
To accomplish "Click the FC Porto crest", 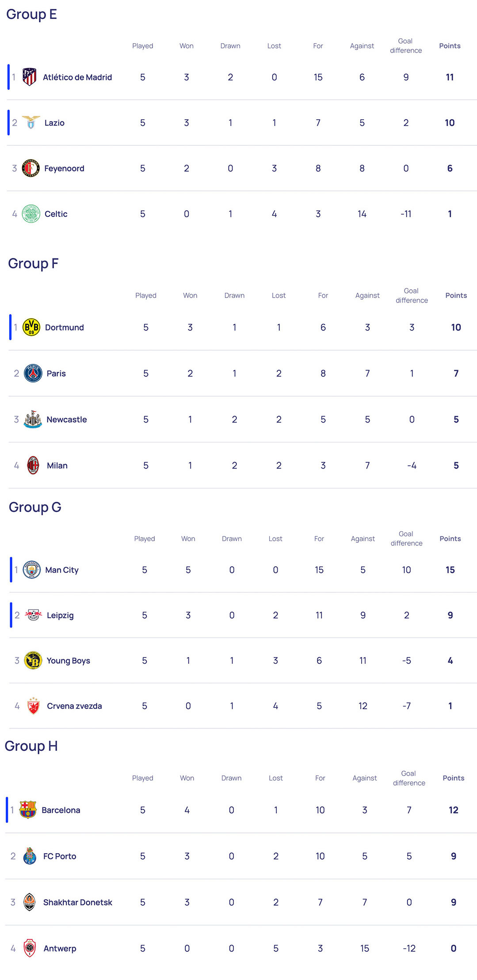I will (x=30, y=856).
